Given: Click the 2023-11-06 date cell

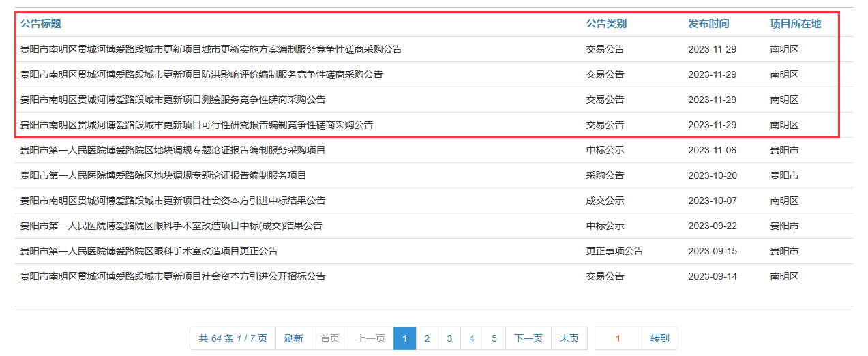Looking at the screenshot, I should pos(713,150).
